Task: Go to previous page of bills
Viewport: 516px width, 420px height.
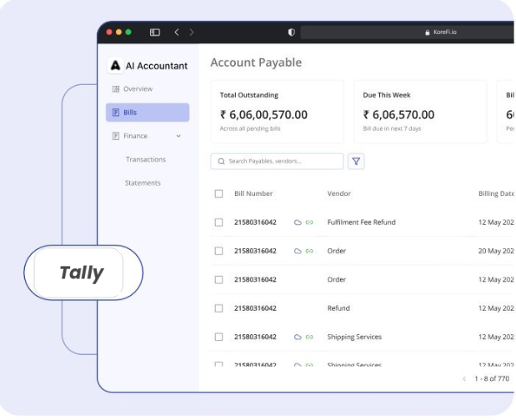Action: (464, 379)
